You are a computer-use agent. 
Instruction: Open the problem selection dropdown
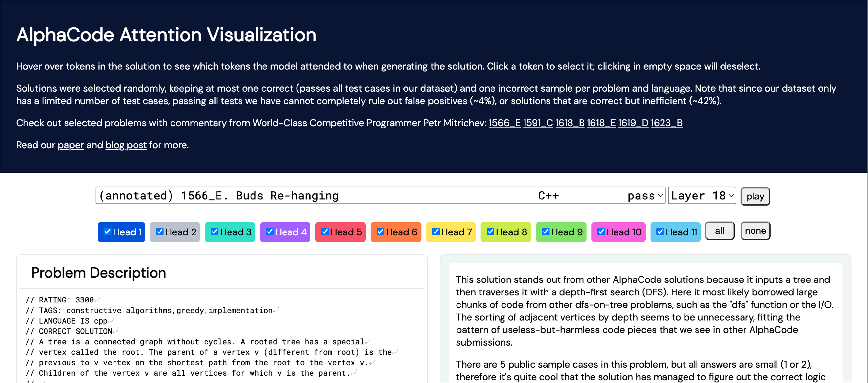[380, 195]
